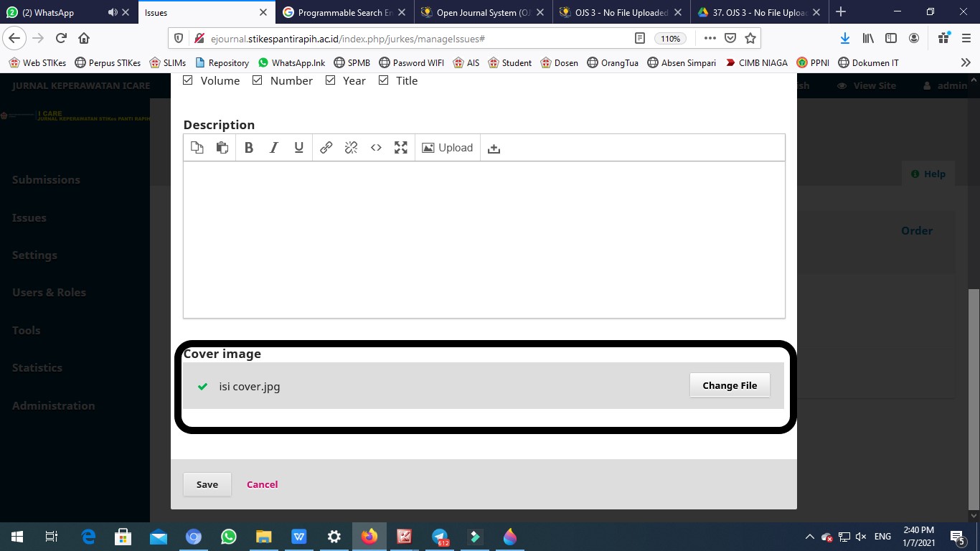Screen dimensions: 980x551
Task: Toggle bold formatting in Description editor
Action: click(249, 148)
